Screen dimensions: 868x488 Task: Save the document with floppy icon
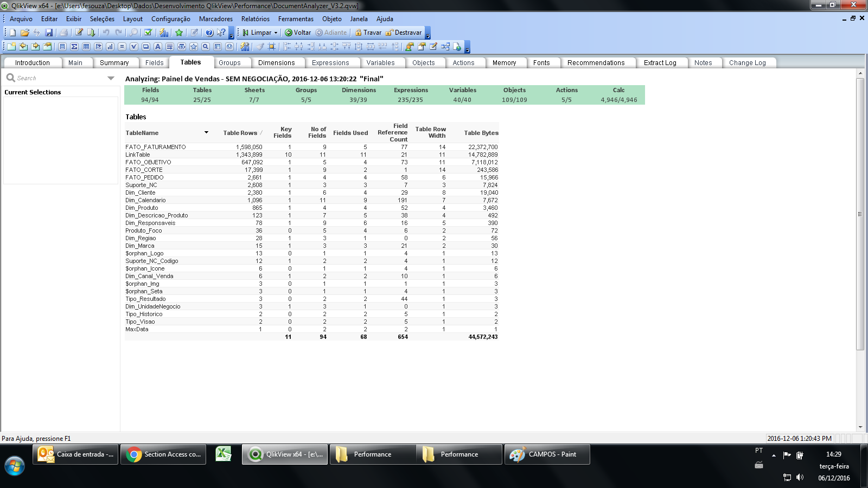49,33
